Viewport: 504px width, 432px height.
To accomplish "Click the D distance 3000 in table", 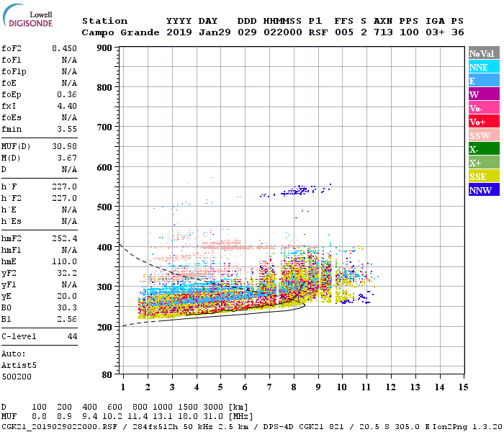I will tap(213, 408).
